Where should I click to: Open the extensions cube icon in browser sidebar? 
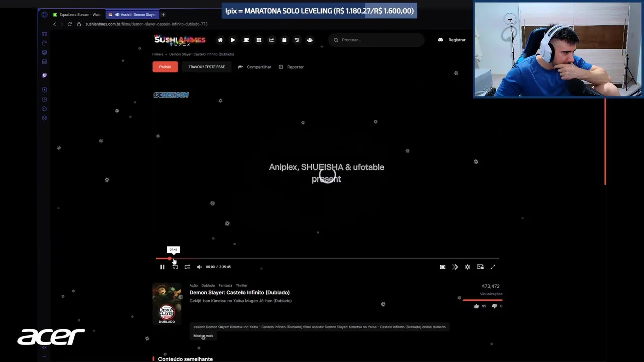click(44, 109)
